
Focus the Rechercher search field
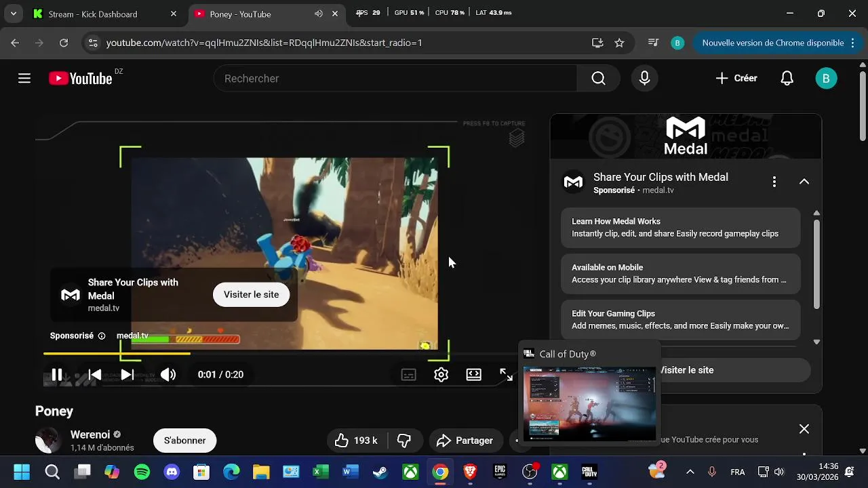click(x=395, y=79)
